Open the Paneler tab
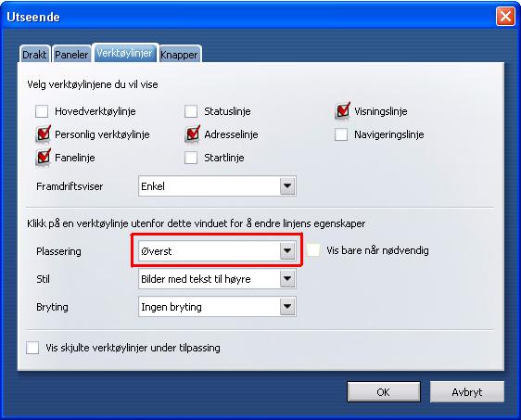Viewport: 521px width, 420px height. [71, 54]
